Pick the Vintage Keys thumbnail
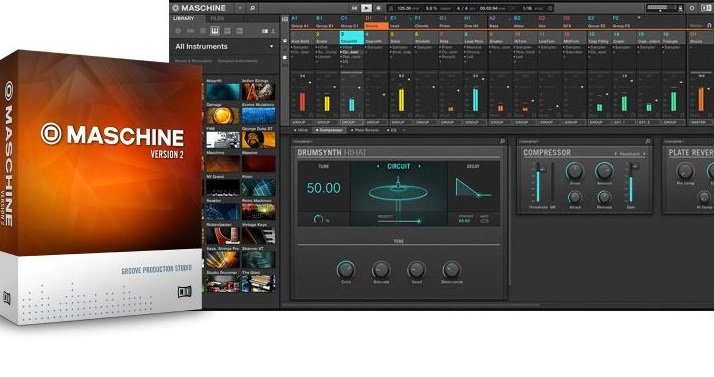714x377 pixels. coord(258,236)
